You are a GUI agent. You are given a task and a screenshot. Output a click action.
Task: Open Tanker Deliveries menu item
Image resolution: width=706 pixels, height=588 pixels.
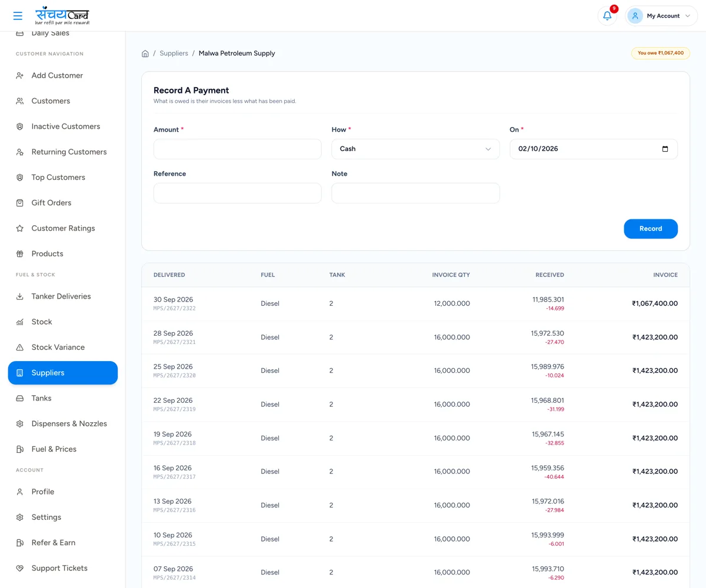coord(62,296)
